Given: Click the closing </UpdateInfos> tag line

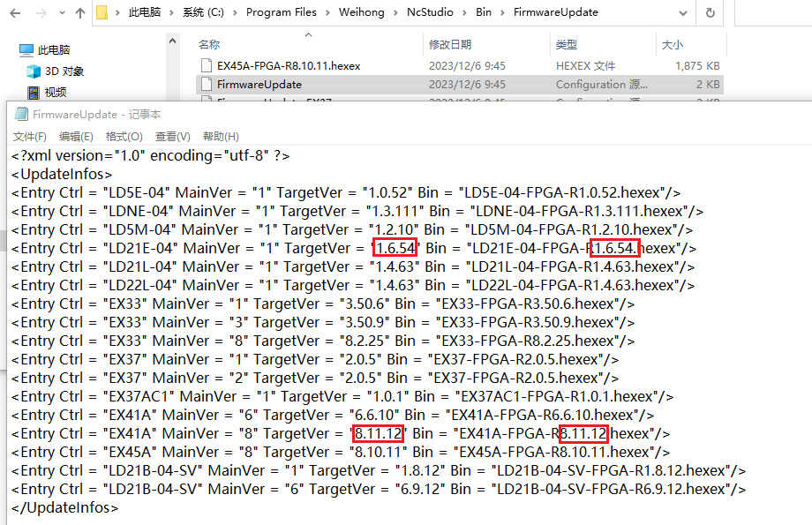Looking at the screenshot, I should pyautogui.click(x=64, y=508).
